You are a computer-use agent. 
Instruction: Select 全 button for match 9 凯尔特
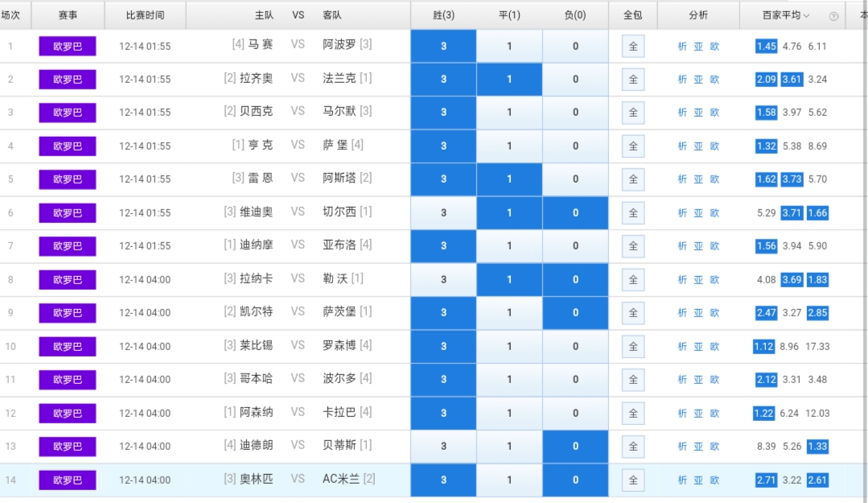pyautogui.click(x=633, y=313)
